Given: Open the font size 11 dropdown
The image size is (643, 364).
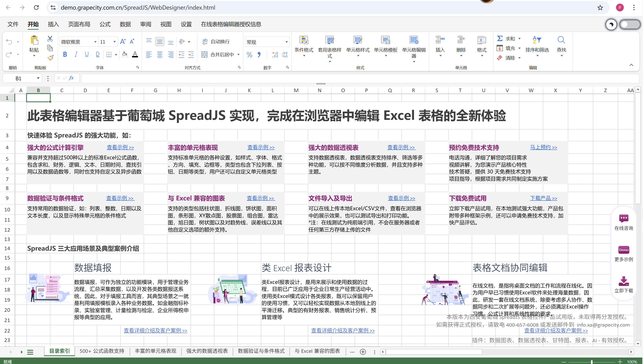Looking at the screenshot, I should coord(114,42).
